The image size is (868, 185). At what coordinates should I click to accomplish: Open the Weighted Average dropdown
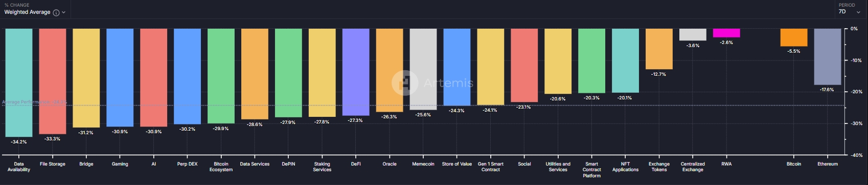(34, 12)
